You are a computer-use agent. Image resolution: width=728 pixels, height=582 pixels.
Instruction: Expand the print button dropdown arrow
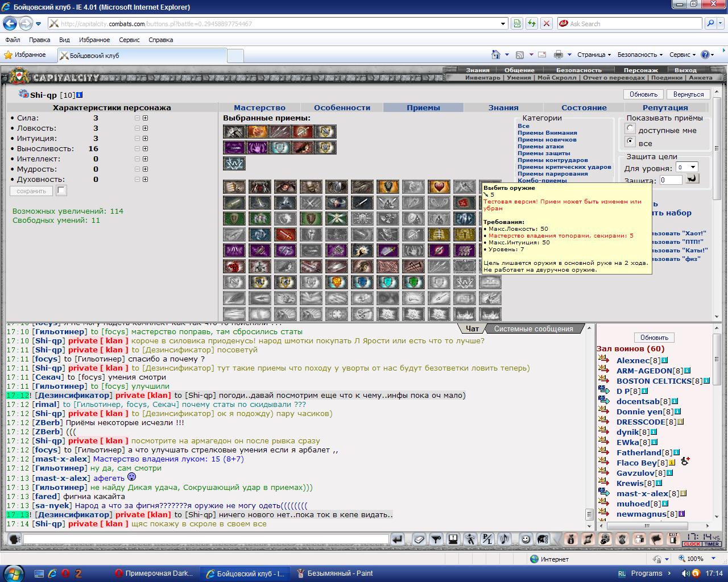570,55
